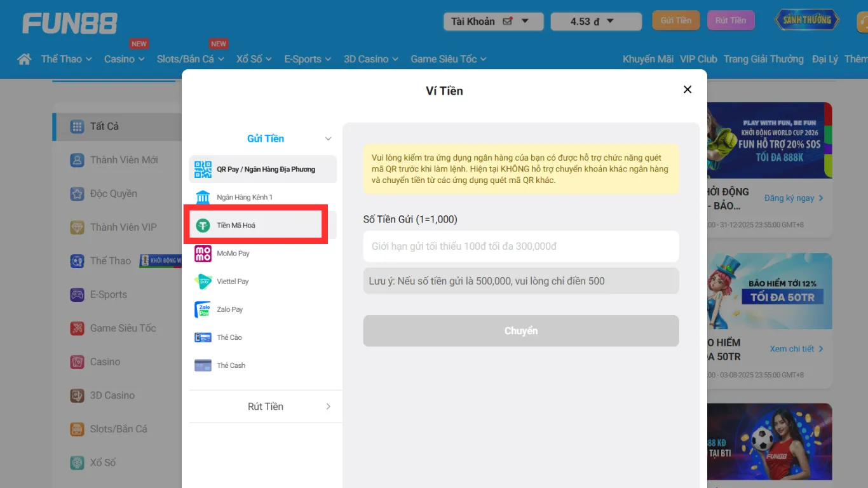Select the Thẻ Cào card option
The height and width of the screenshot is (488, 868).
(262, 337)
